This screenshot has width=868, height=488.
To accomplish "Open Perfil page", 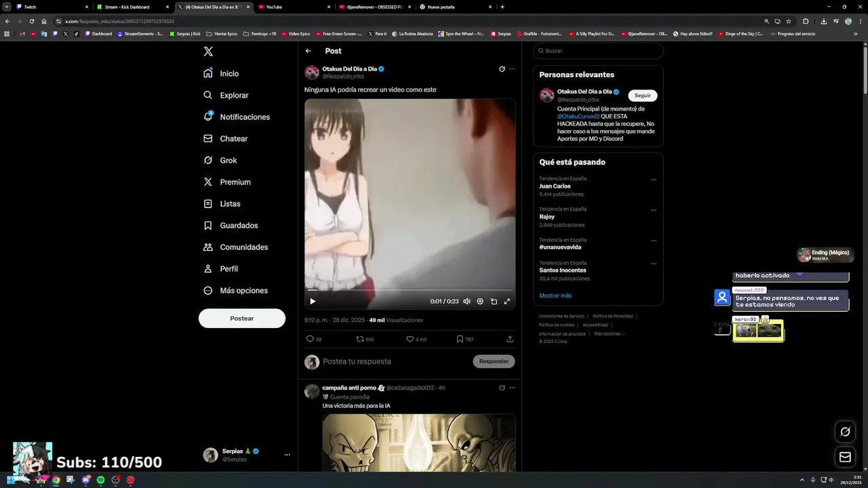I will click(220, 268).
